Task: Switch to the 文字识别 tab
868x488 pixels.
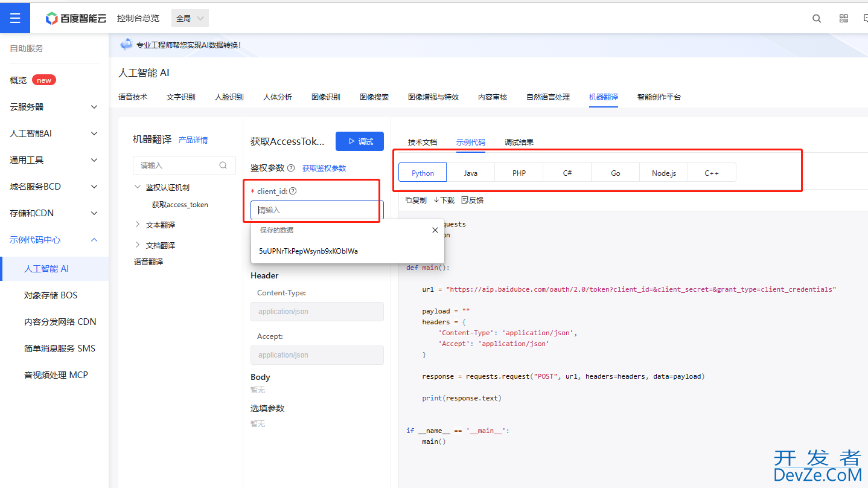Action: [x=181, y=97]
